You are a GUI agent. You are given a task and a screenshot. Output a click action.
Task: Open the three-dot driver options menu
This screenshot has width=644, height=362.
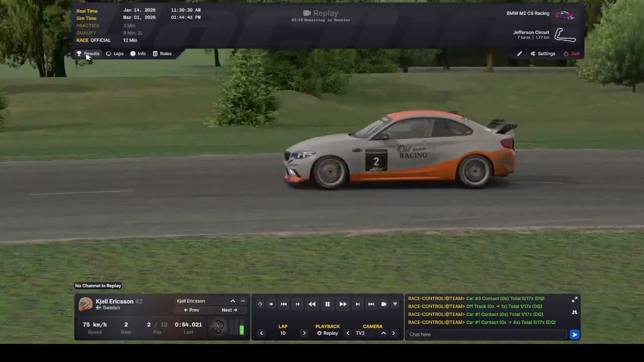243,301
